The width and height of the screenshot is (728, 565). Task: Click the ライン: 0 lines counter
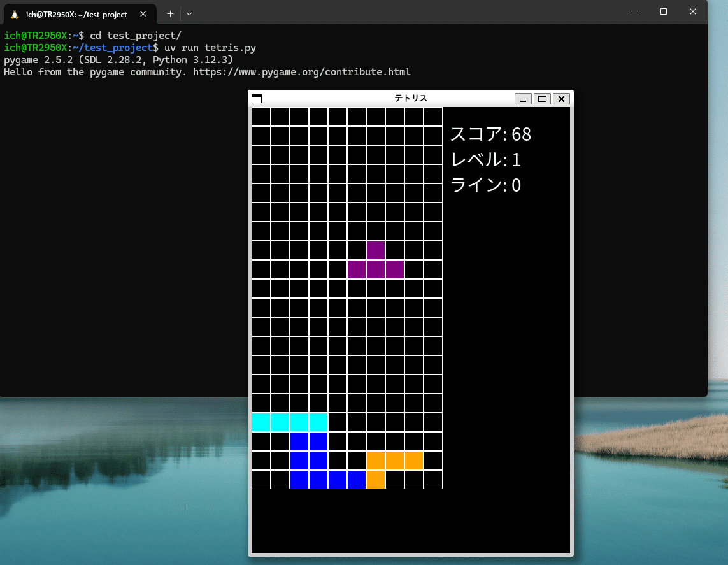(485, 185)
